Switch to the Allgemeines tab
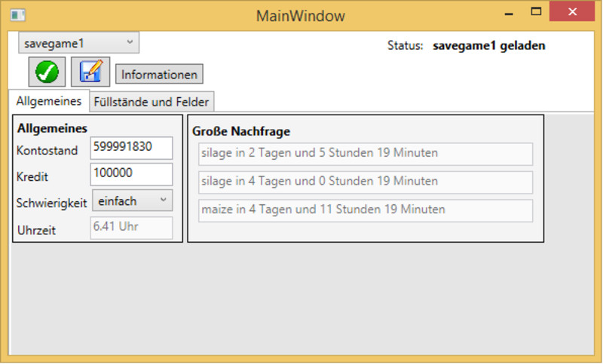The image size is (603, 364). tap(48, 101)
